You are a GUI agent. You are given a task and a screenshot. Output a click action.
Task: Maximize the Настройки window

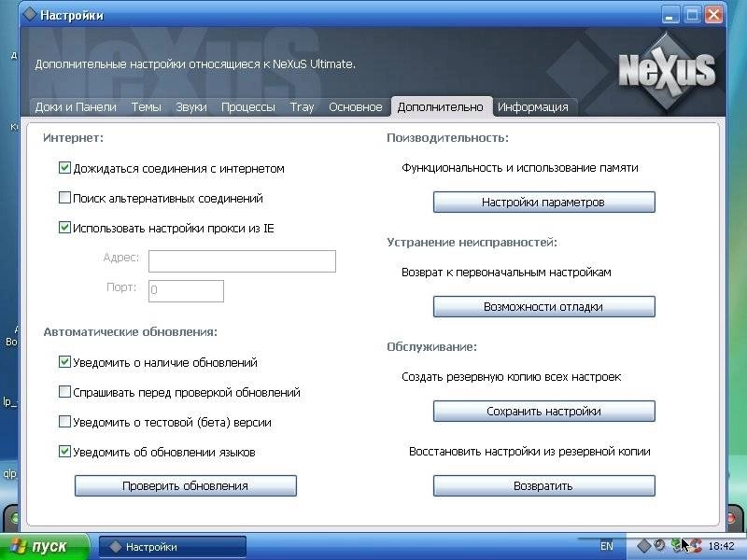coord(692,15)
